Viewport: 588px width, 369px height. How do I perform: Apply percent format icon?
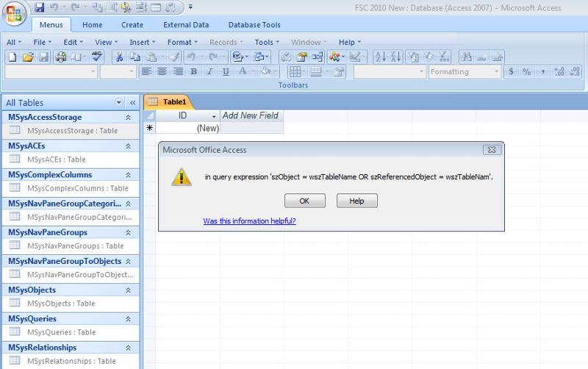526,71
